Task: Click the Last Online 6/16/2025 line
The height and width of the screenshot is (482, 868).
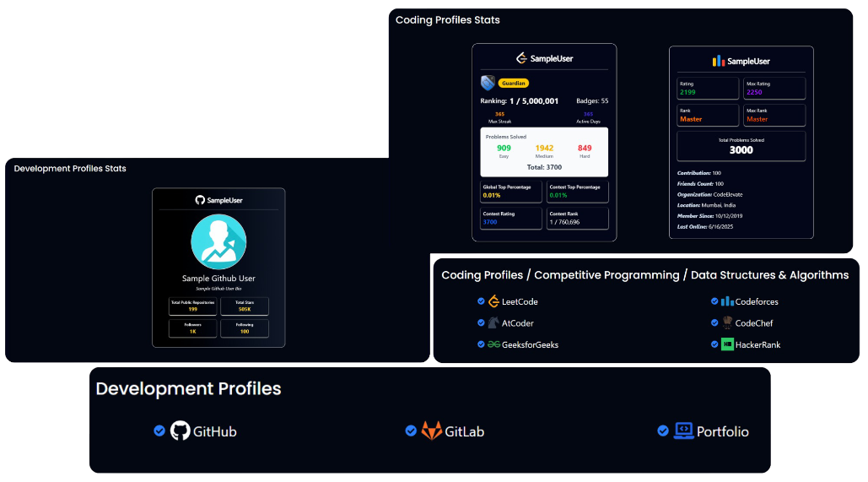Action: [x=704, y=226]
